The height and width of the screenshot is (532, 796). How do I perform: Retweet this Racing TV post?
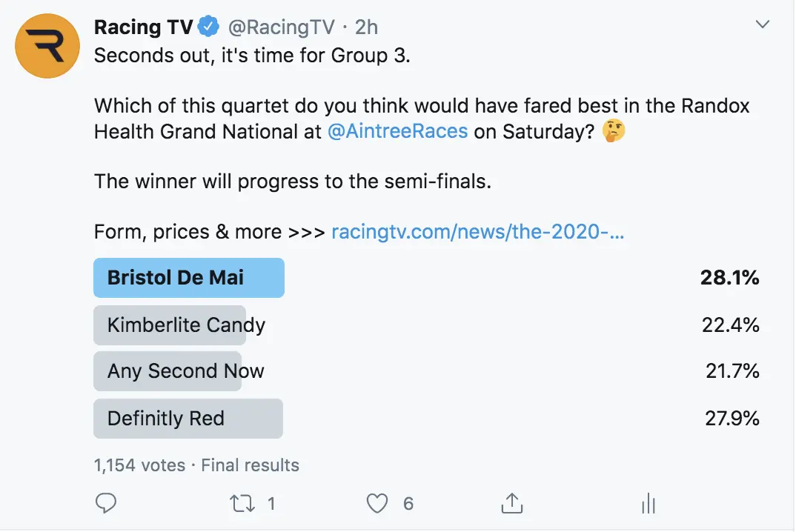(x=242, y=504)
